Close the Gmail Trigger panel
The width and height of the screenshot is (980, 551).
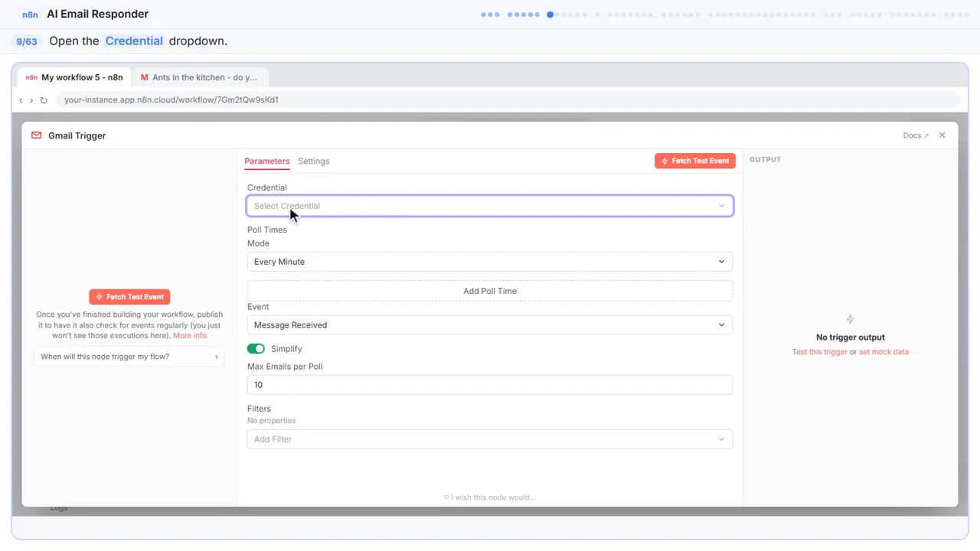[x=942, y=135]
